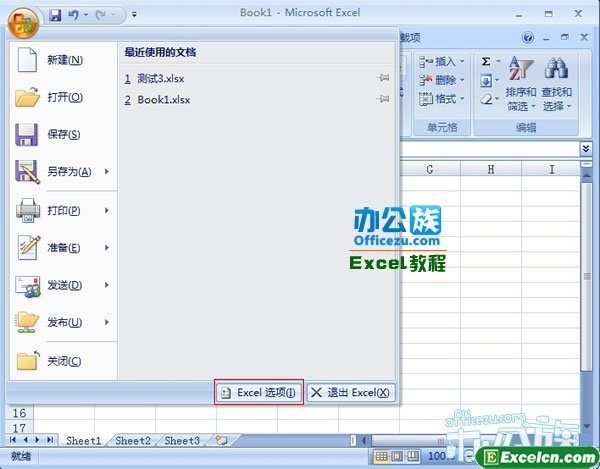Screen dimensions: 600x469
Task: Click the Save icon in Quick Access Toolbar
Action: click(x=55, y=15)
